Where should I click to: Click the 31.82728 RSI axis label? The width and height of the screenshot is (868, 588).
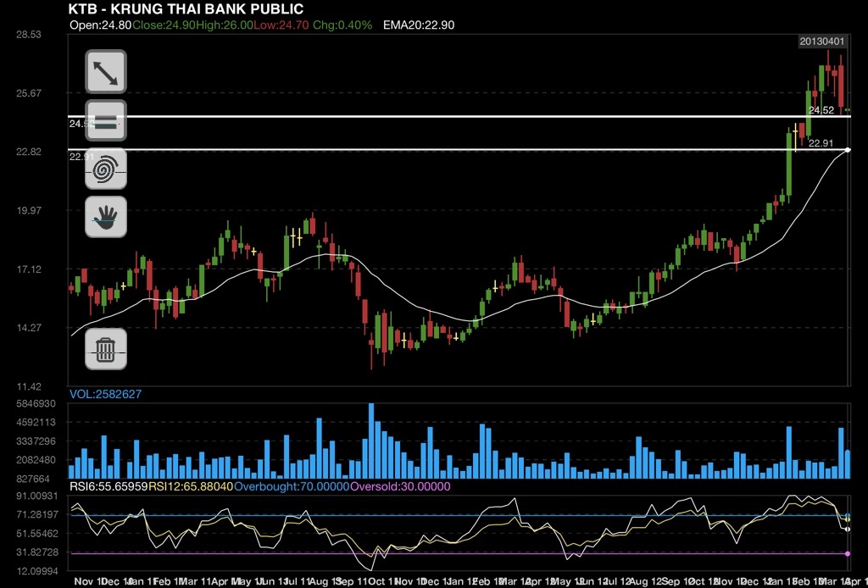(37, 552)
